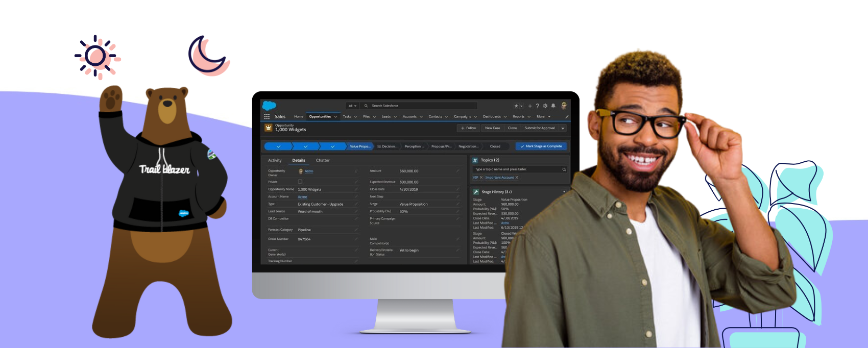The width and height of the screenshot is (868, 348).
Task: Remove the VIP topic with X
Action: click(481, 178)
